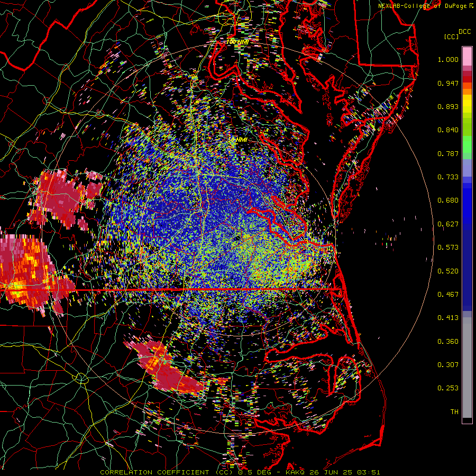Click the 0.307 legend value
Image resolution: width=476 pixels, height=476 pixels.
coord(448,365)
